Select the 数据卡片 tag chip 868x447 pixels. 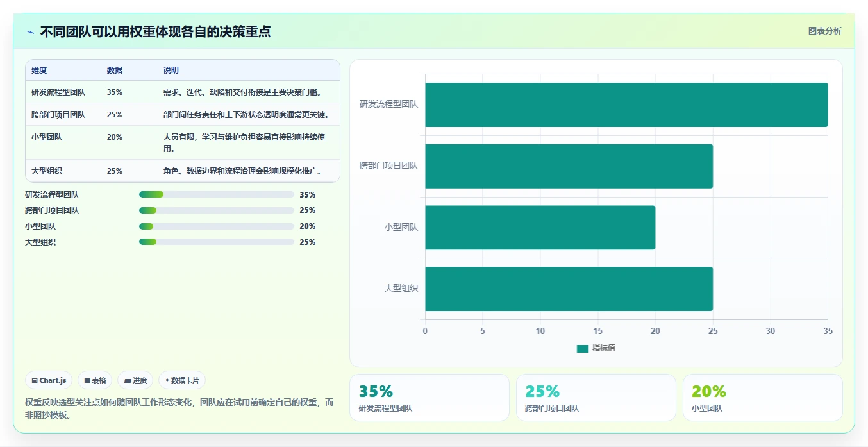[x=182, y=380]
